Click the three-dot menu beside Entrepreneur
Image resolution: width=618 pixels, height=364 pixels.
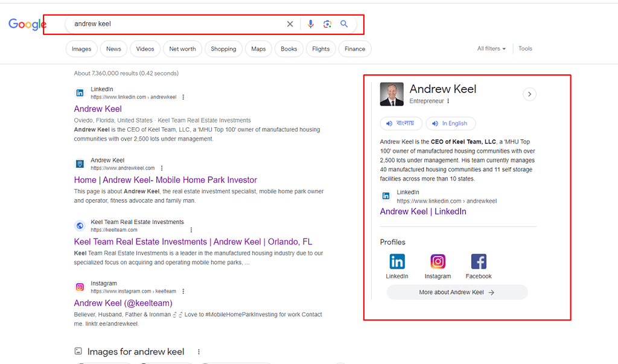tap(448, 101)
